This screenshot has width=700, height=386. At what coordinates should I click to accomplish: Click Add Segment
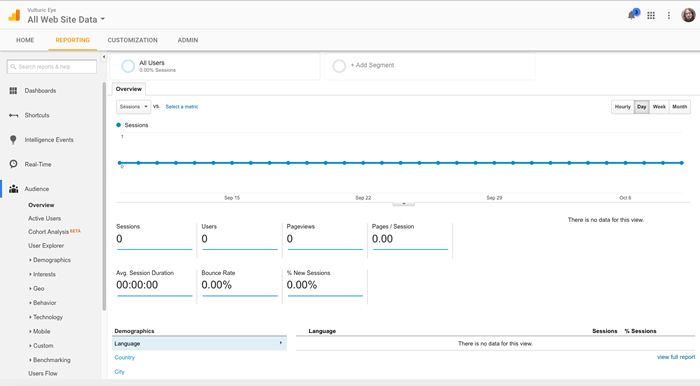point(372,65)
